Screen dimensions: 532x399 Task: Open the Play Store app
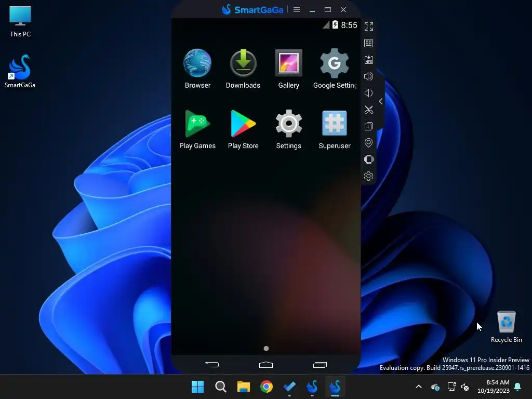(x=243, y=129)
